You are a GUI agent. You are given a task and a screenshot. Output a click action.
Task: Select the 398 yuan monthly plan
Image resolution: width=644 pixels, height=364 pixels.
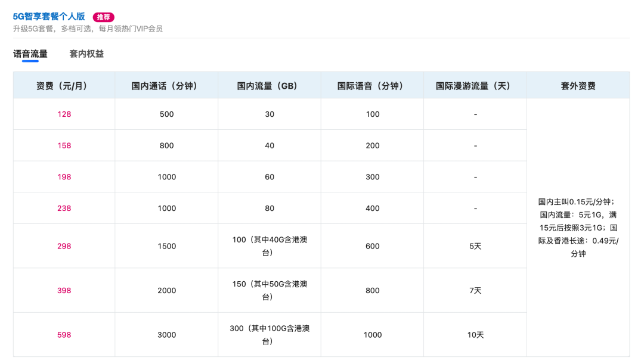click(63, 290)
